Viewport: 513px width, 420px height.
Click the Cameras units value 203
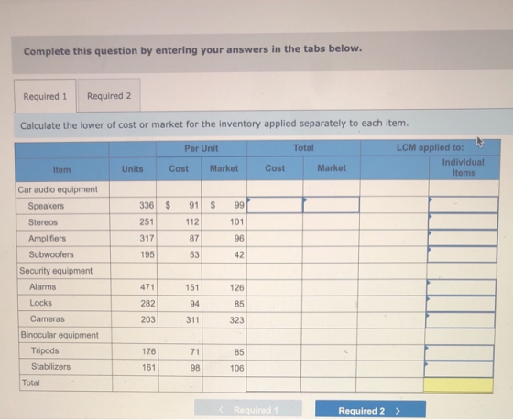148,319
